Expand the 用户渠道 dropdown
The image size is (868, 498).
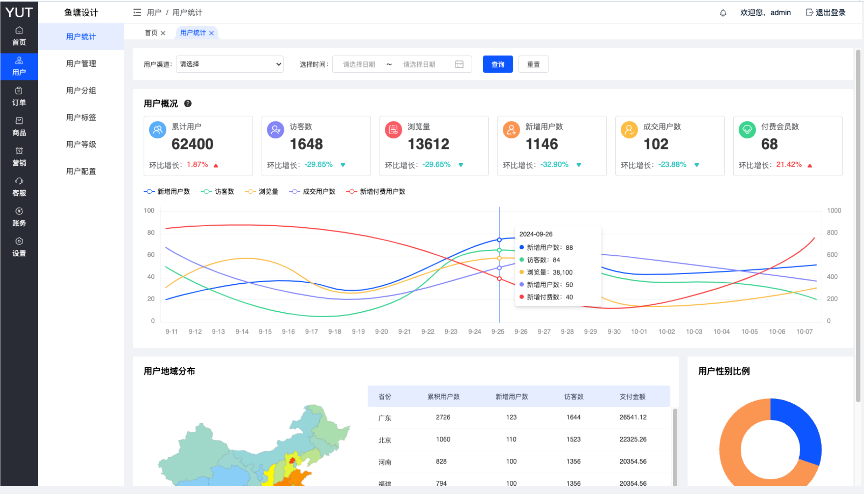[x=230, y=64]
